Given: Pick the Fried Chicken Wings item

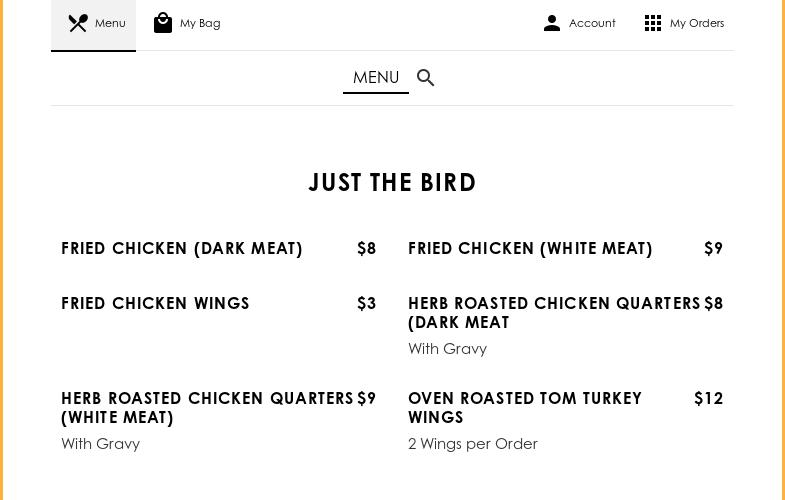Looking at the screenshot, I should pos(155,303).
